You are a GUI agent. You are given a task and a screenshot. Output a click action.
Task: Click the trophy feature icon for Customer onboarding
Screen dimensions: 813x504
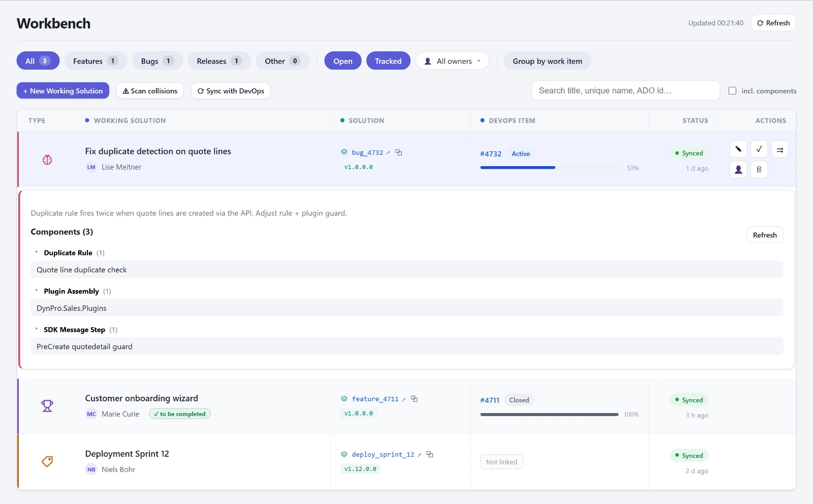[47, 406]
